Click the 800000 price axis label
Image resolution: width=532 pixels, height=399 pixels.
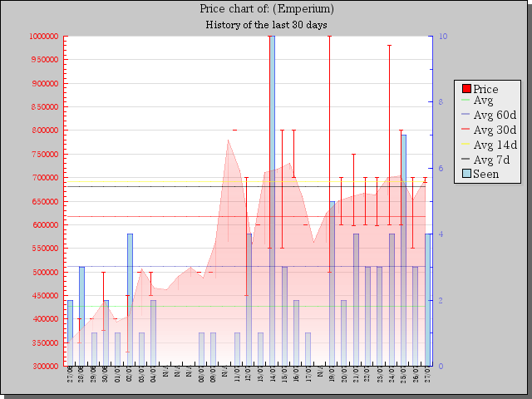[45, 130]
